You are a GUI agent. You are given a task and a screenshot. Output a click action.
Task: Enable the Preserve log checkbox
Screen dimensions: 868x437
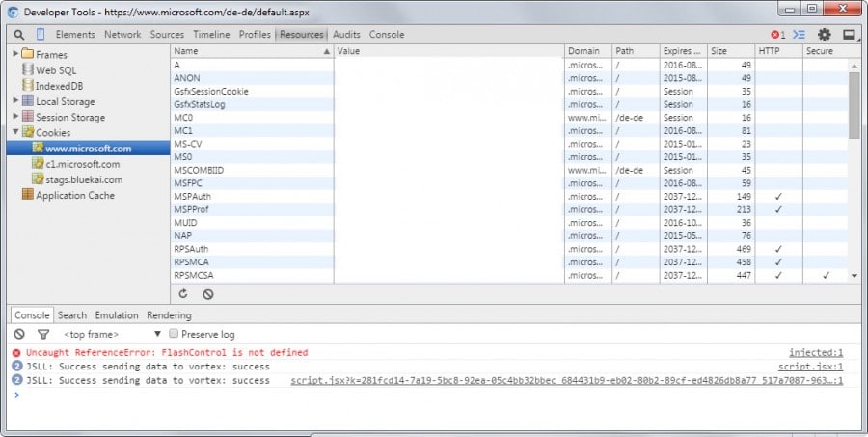click(174, 334)
